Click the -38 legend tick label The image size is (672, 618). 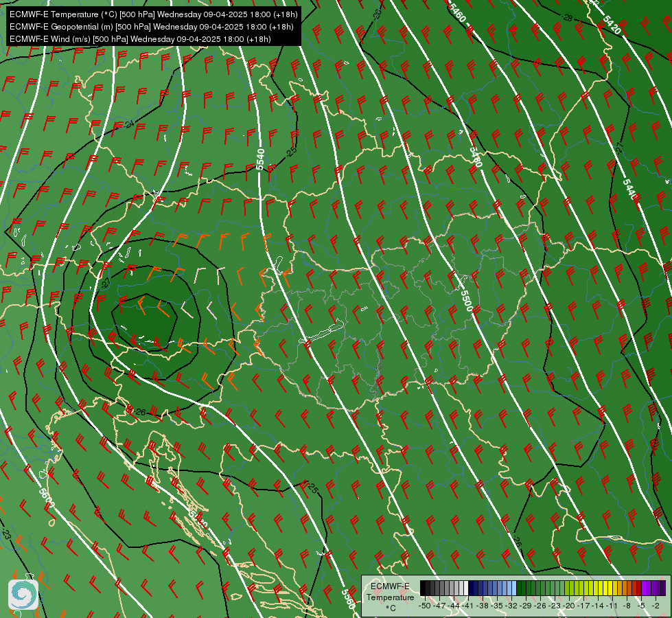pyautogui.click(x=483, y=606)
